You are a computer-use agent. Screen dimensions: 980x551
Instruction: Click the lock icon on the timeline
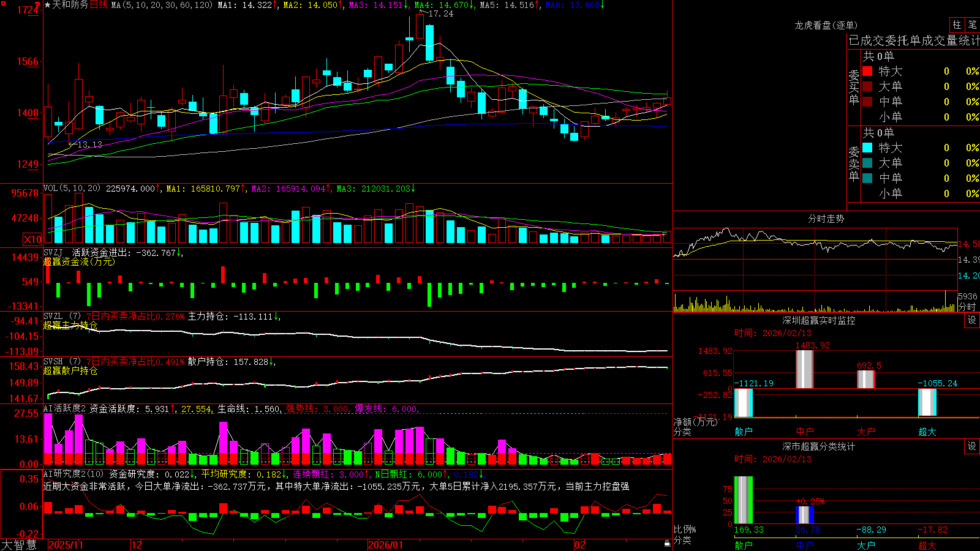[667, 544]
